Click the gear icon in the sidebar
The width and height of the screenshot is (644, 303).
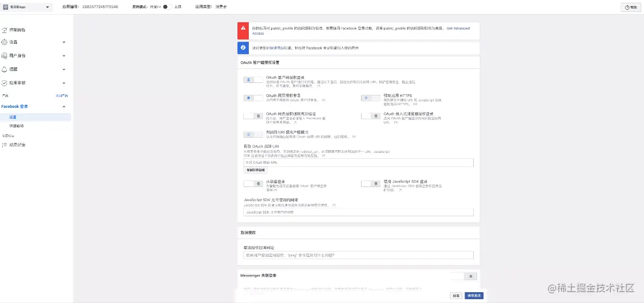(x=4, y=42)
